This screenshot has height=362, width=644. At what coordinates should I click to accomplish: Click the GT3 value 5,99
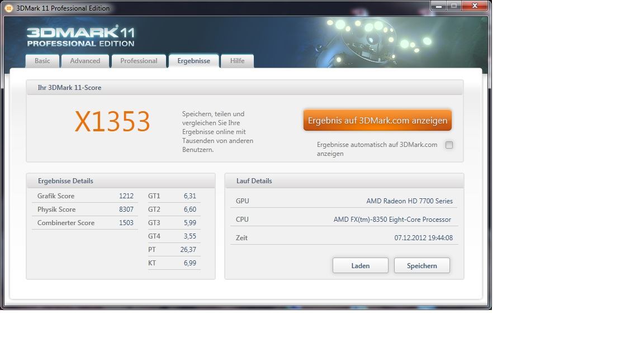coord(190,223)
